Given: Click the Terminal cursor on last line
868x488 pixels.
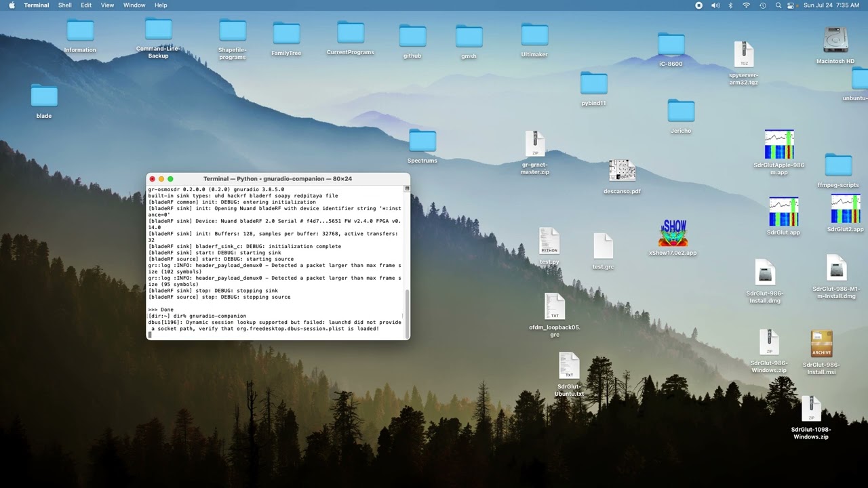Looking at the screenshot, I should tap(150, 335).
